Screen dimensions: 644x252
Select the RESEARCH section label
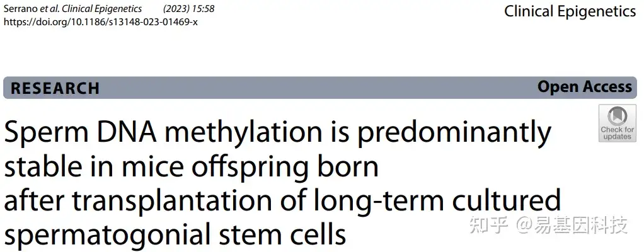click(55, 88)
